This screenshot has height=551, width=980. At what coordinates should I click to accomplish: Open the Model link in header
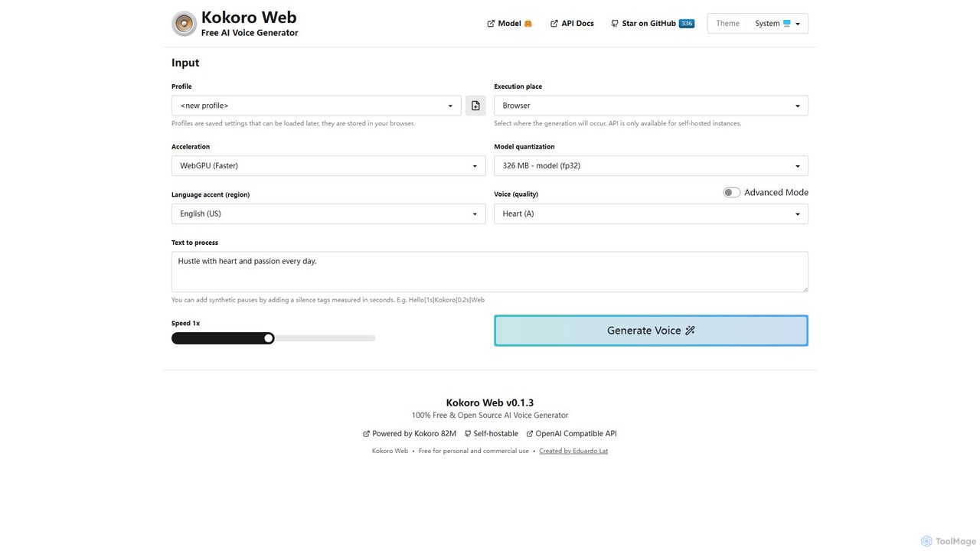[509, 24]
